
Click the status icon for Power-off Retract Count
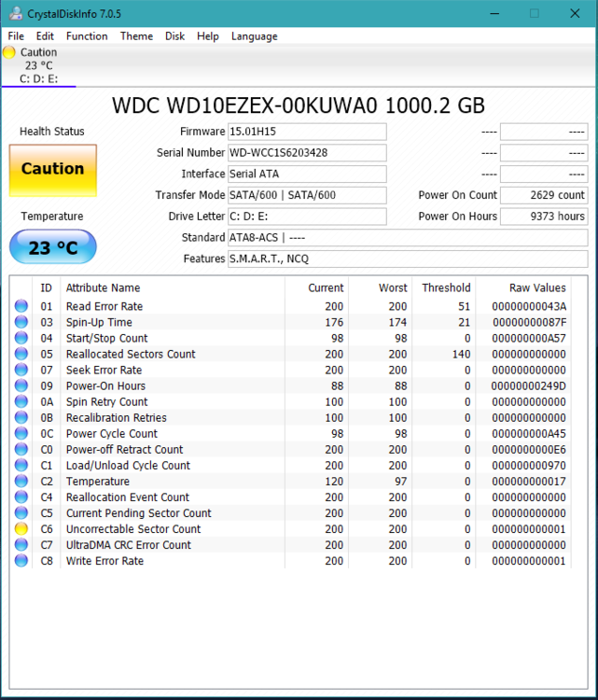click(21, 449)
